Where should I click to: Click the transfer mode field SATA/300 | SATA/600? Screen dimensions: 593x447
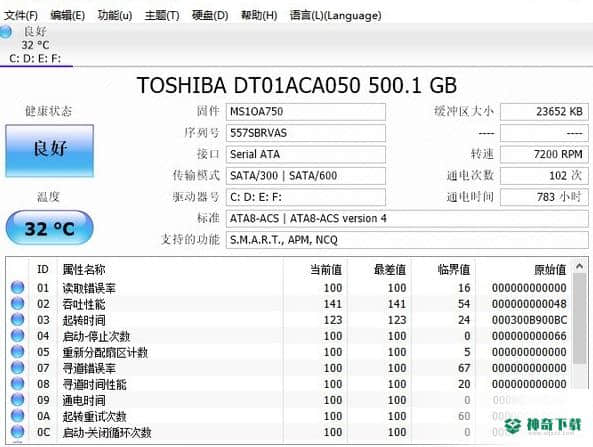306,176
